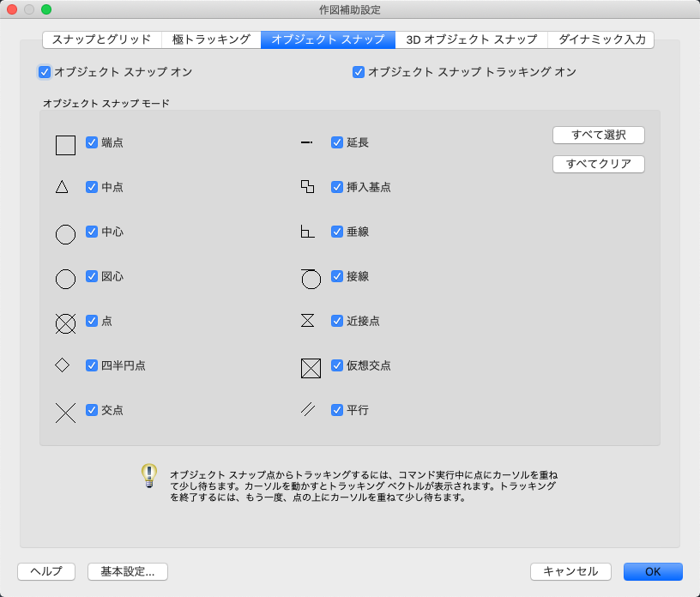Click the hourglass 近接点 snap marker icon

tap(307, 321)
